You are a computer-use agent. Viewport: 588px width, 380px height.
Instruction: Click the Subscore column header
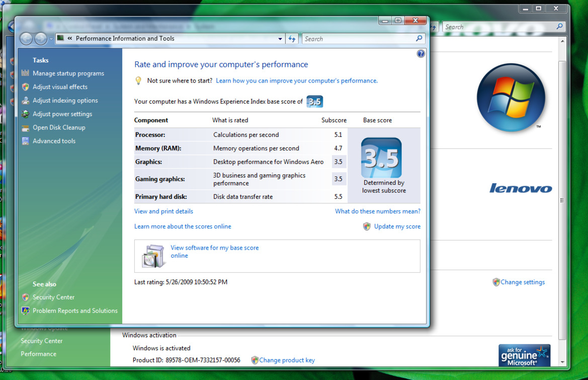(x=334, y=120)
